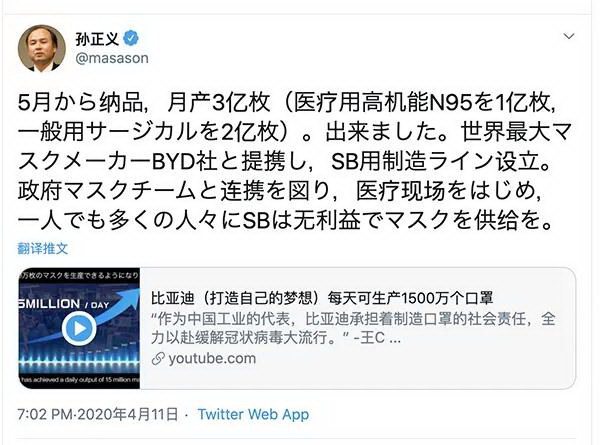The width and height of the screenshot is (600, 445).
Task: Click the English caption at thumbnail bottom
Action: [79, 380]
